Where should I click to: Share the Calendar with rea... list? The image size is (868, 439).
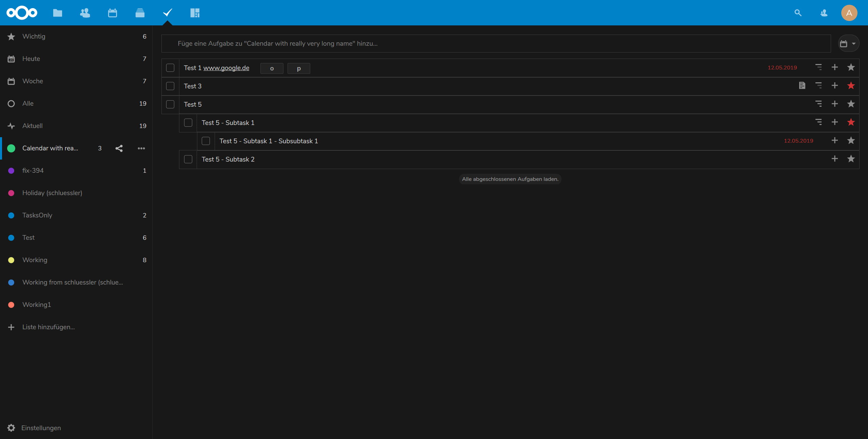(x=119, y=148)
